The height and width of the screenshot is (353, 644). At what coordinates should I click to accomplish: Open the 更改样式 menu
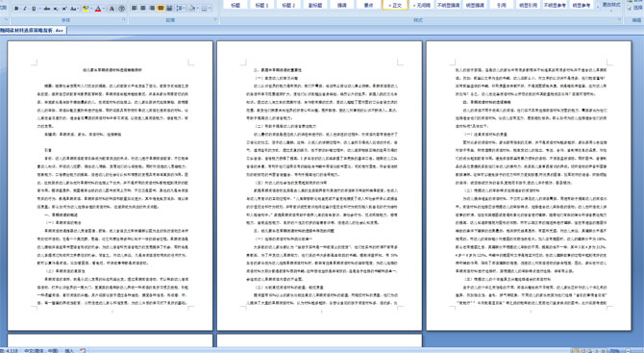611,6
